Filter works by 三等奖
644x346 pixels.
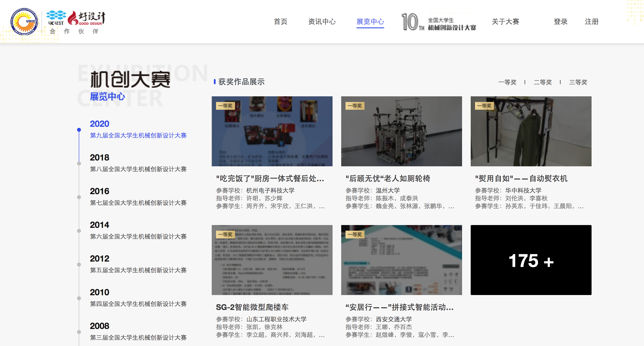coord(578,82)
